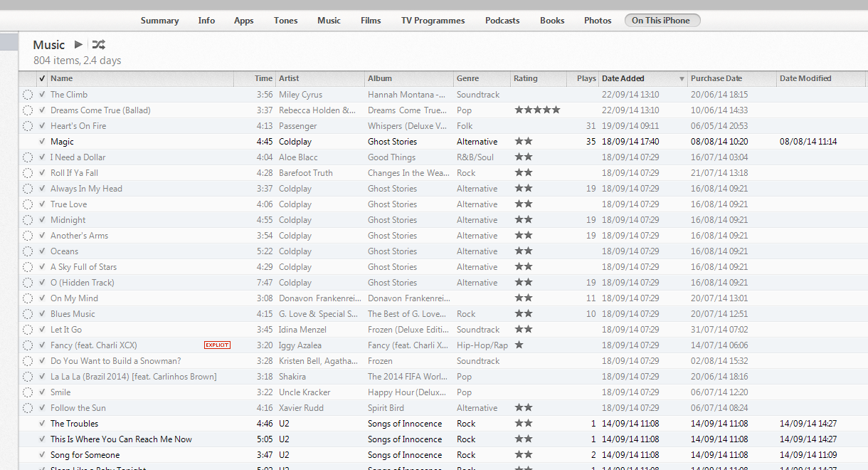
Task: Sort by Album column header
Action: [409, 78]
